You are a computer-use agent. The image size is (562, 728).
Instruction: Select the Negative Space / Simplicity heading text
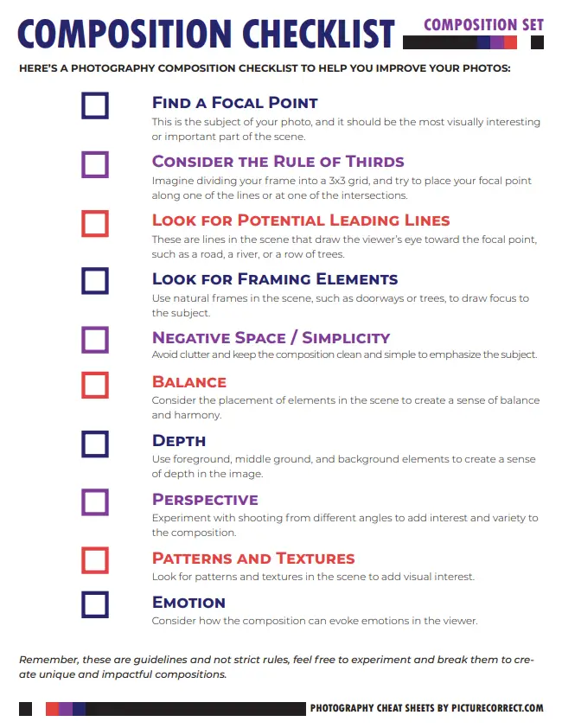pyautogui.click(x=271, y=338)
